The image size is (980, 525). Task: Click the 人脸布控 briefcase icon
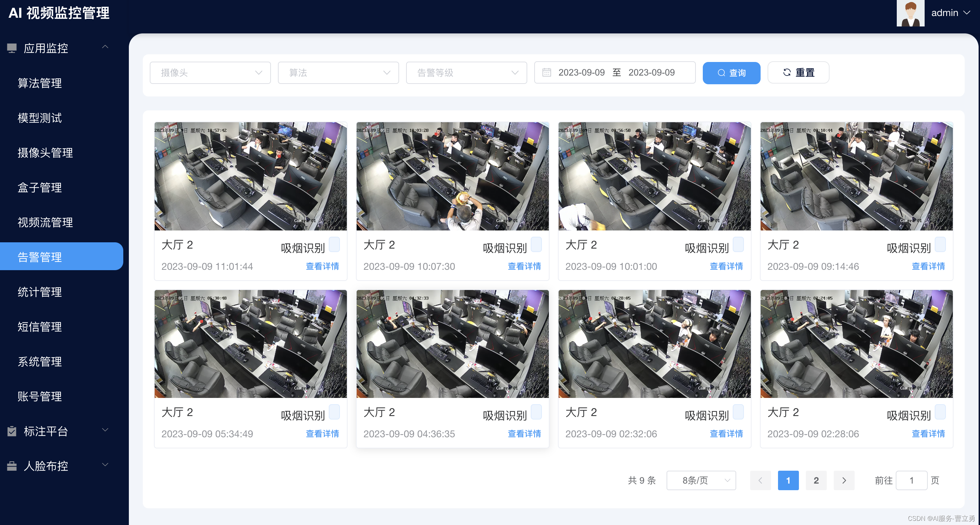tap(12, 466)
